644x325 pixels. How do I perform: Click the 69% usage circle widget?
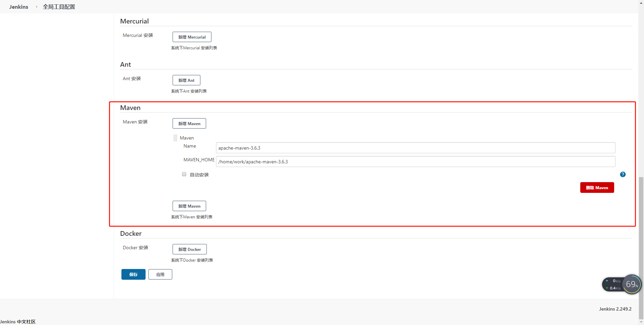(x=632, y=284)
